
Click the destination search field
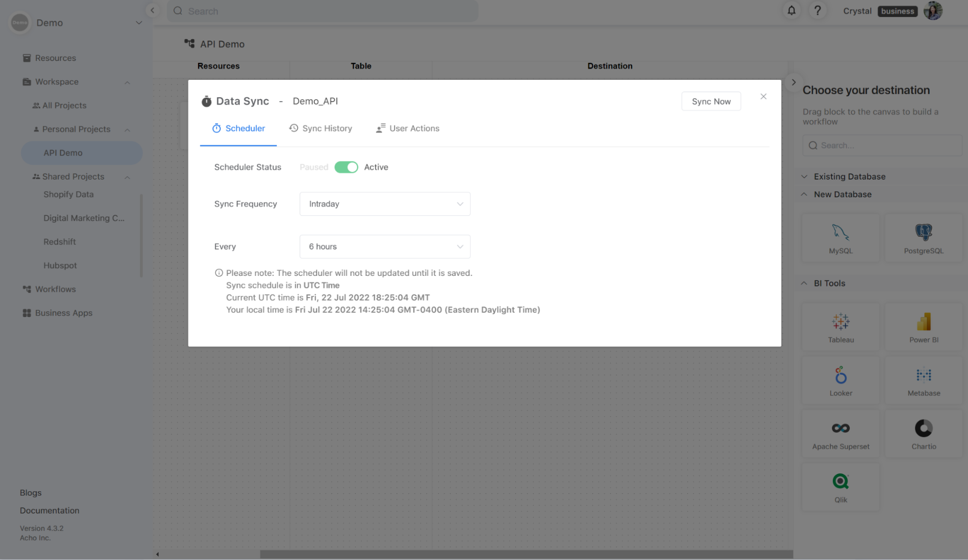click(x=881, y=145)
